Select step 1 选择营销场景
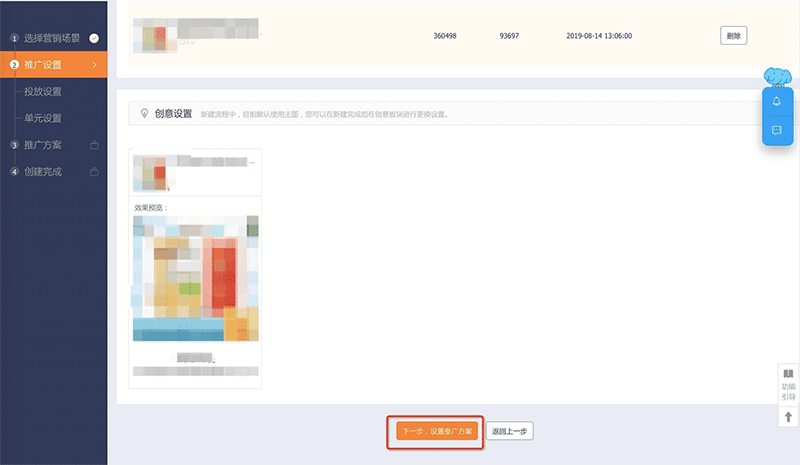 tap(47, 39)
